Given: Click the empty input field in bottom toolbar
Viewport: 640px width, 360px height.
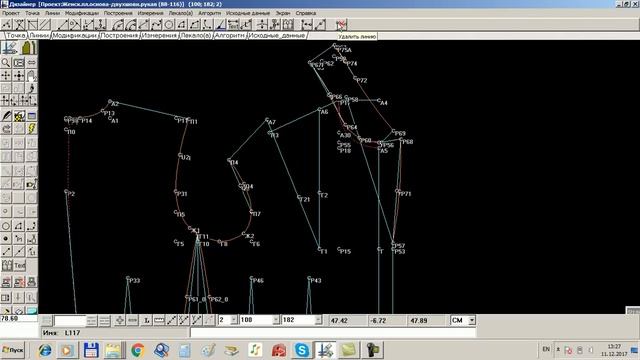Looking at the screenshot, I should (x=70, y=320).
